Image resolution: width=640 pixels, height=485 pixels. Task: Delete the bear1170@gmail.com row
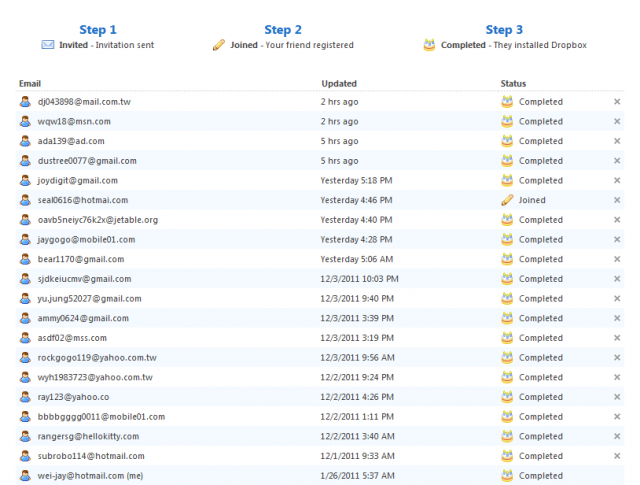[617, 259]
